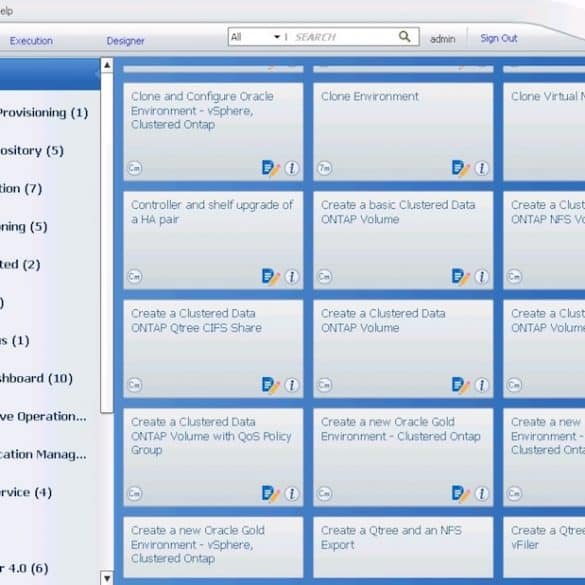
Task: Select the category ending 's (1)'
Action: point(15,341)
